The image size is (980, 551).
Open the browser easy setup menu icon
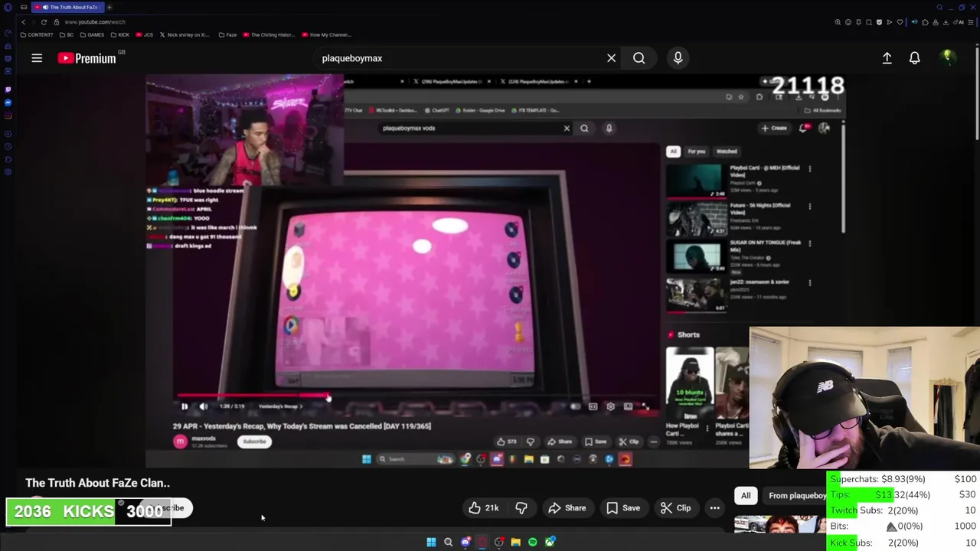point(971,22)
